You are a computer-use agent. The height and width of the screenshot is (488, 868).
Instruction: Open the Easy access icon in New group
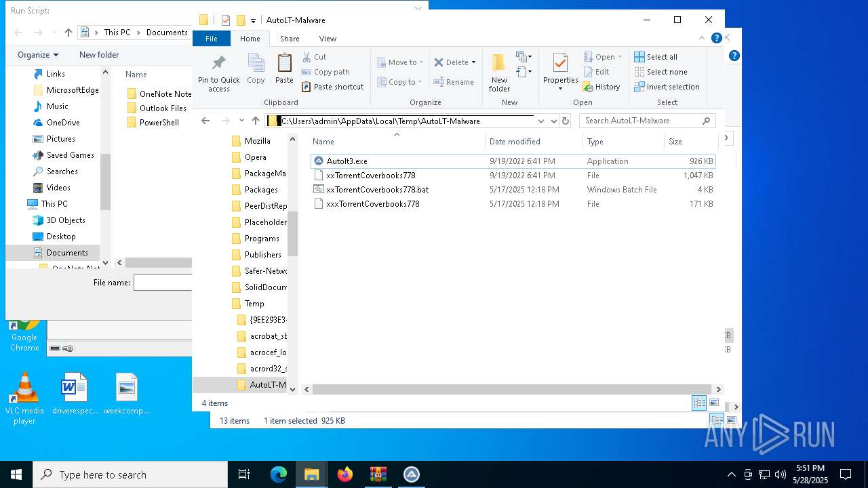click(524, 72)
